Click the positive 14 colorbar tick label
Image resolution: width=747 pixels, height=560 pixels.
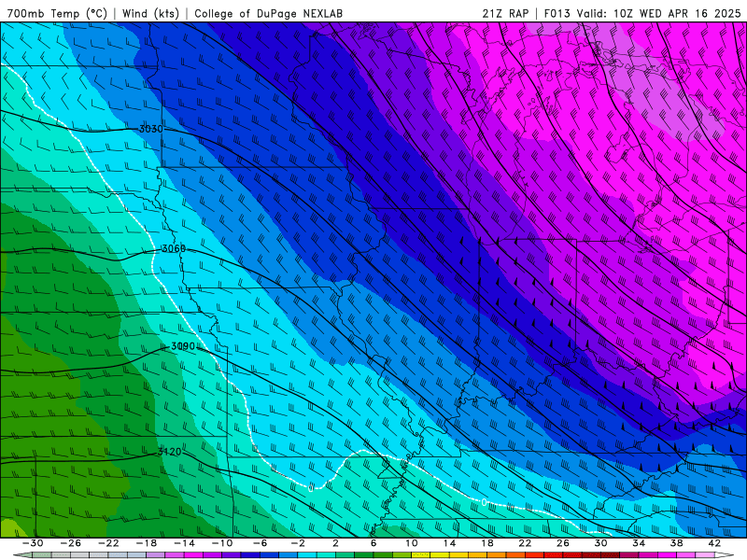449,543
